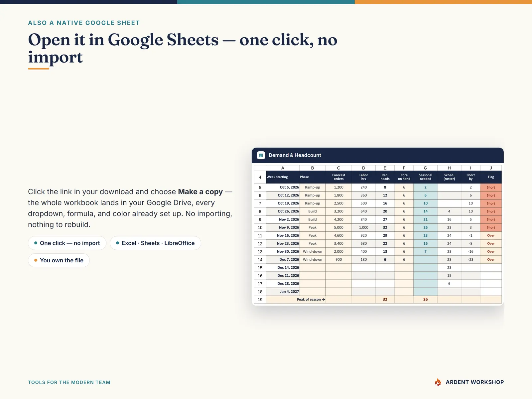Click the 'ARDENT WORKSHOP' brand name
The width and height of the screenshot is (532, 399).
[x=475, y=382]
